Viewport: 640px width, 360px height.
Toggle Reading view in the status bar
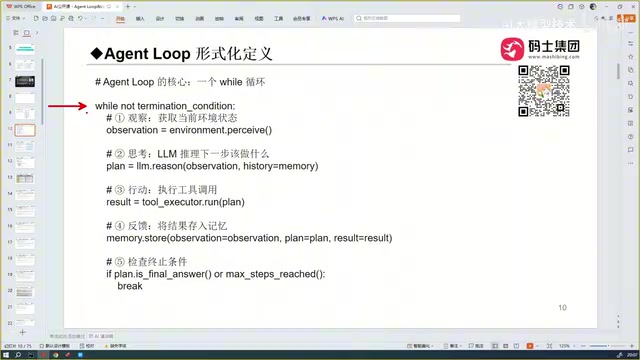516,346
